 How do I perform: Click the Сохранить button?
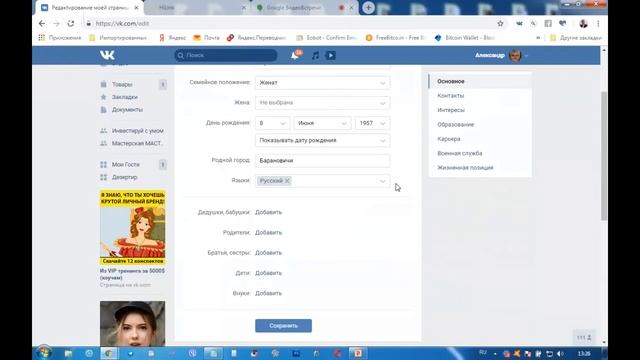283,326
